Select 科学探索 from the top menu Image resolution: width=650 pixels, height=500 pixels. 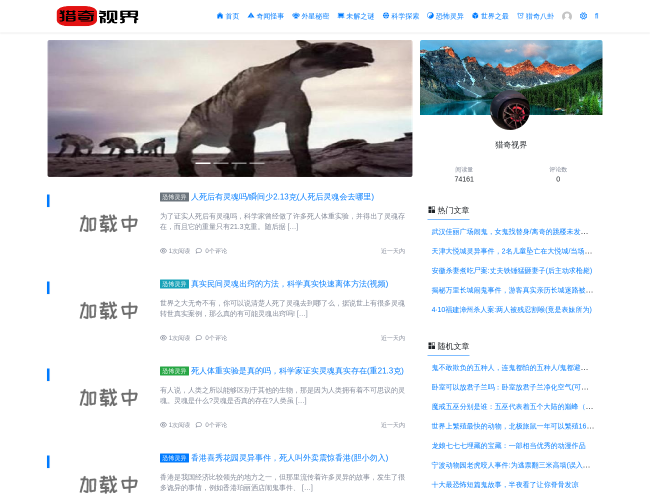[x=401, y=16]
